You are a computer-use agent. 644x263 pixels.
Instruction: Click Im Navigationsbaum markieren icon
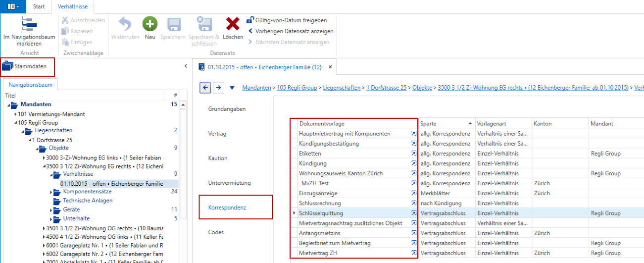click(29, 24)
